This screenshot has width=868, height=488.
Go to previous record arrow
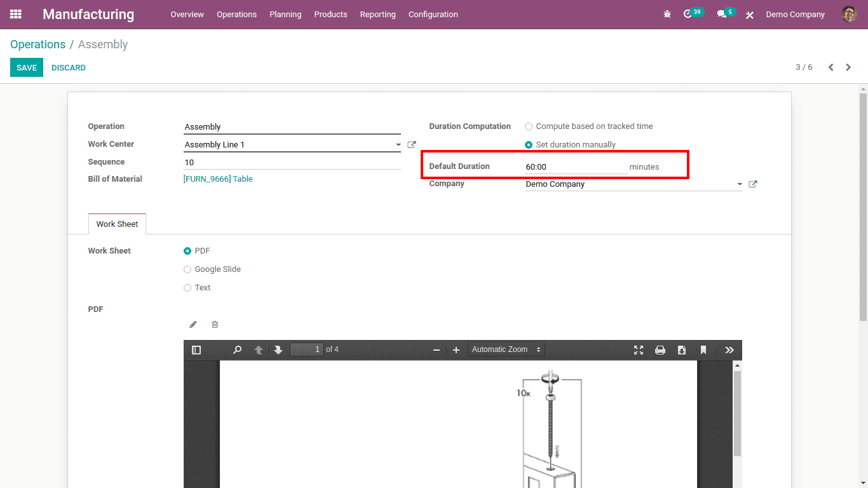(831, 67)
